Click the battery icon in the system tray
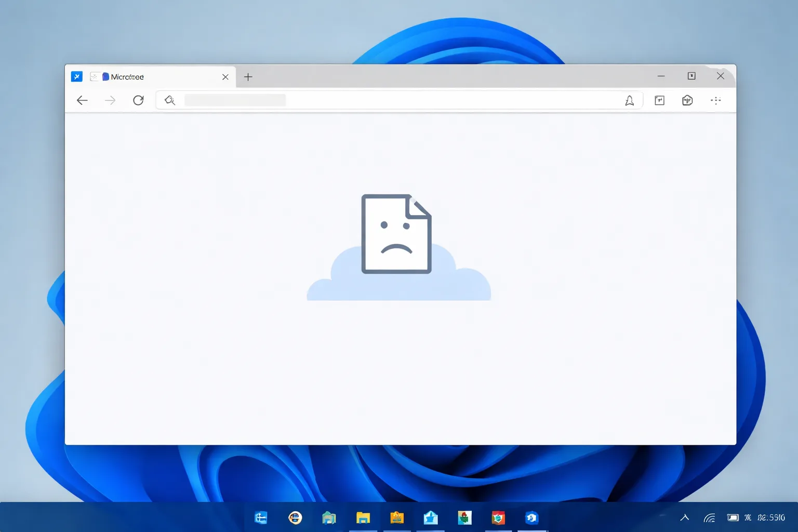Image resolution: width=798 pixels, height=532 pixels. (733, 517)
